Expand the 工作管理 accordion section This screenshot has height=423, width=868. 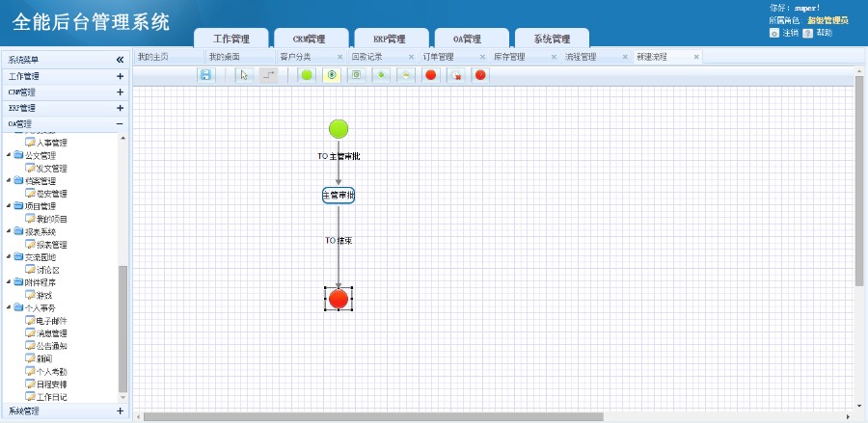(120, 76)
